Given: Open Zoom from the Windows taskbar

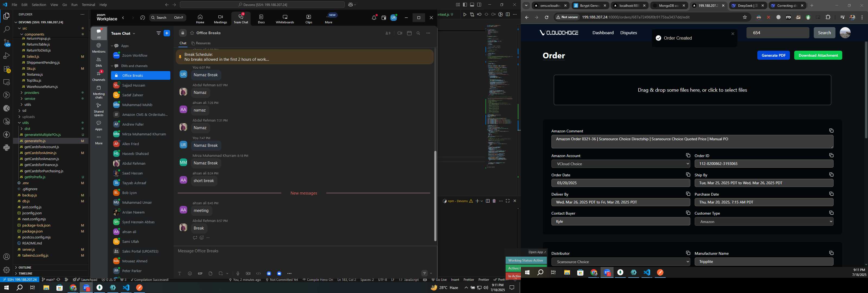Looking at the screenshot, I should point(86,288).
